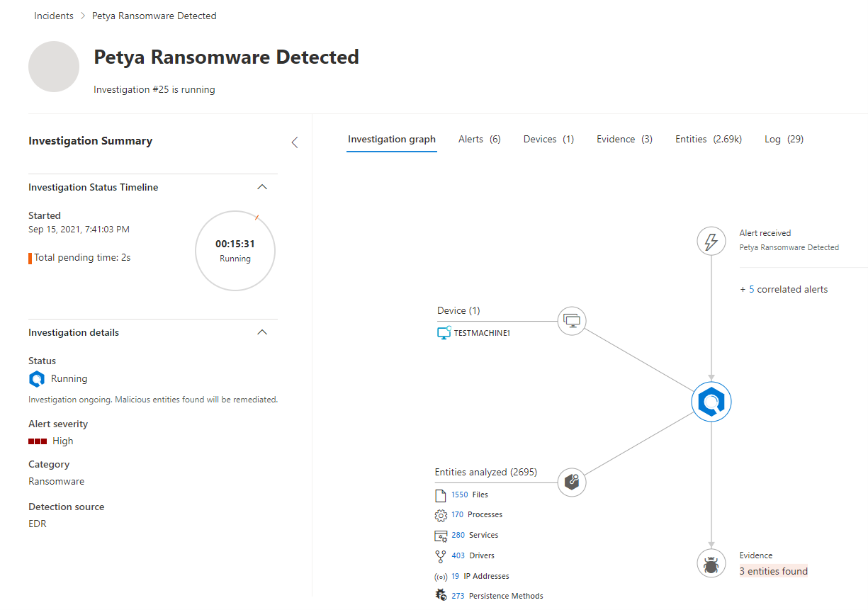868x610 pixels.
Task: Collapse the Investigation Summary panel with the chevron
Action: [x=294, y=142]
